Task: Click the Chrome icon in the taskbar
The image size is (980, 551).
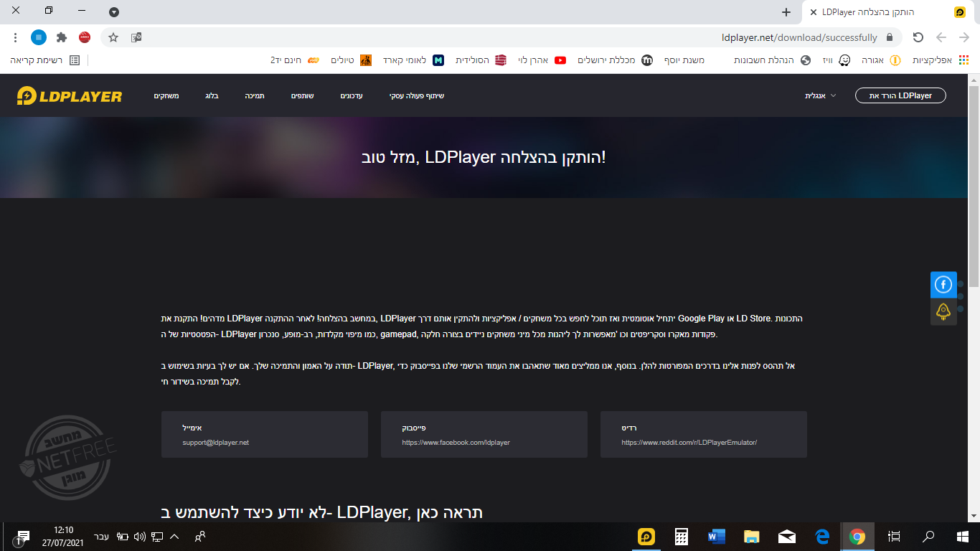Action: pos(857,537)
